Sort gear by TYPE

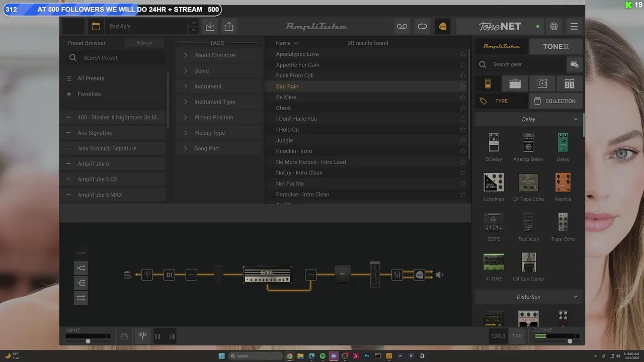click(502, 101)
